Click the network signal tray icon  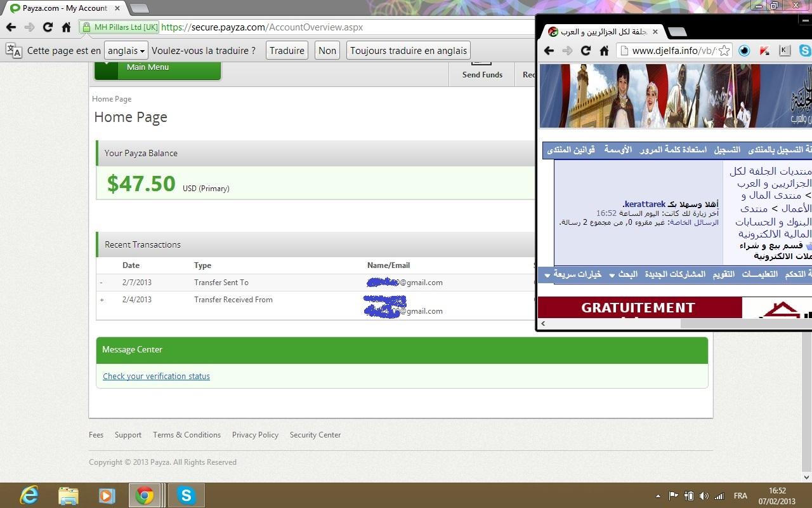719,496
